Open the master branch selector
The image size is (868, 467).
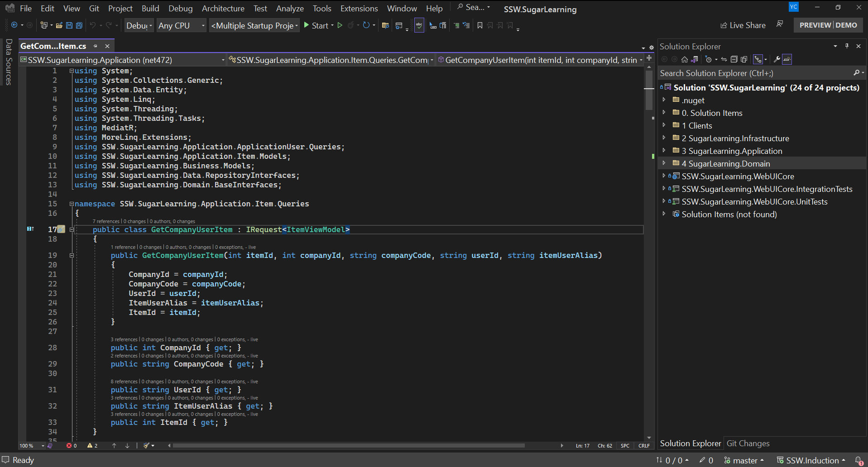[x=744, y=460]
